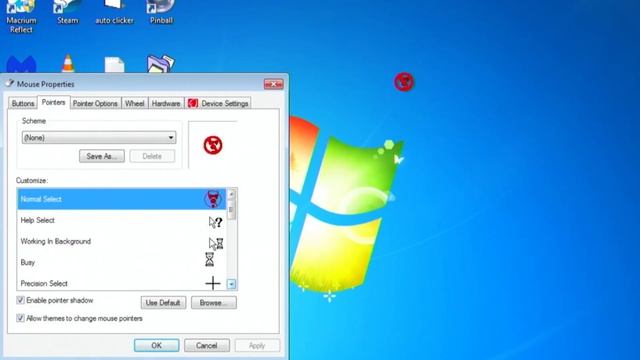Open the VLC cone desktop icon
Image resolution: width=640 pixels, height=360 pixels.
[68, 64]
